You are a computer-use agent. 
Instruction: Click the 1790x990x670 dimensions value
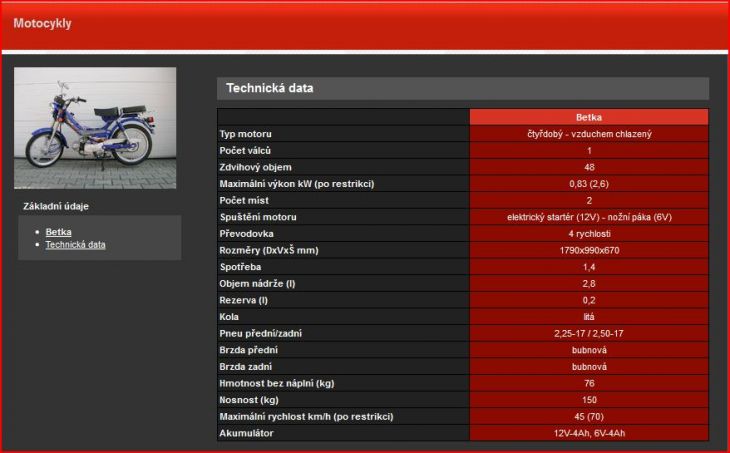(x=589, y=250)
